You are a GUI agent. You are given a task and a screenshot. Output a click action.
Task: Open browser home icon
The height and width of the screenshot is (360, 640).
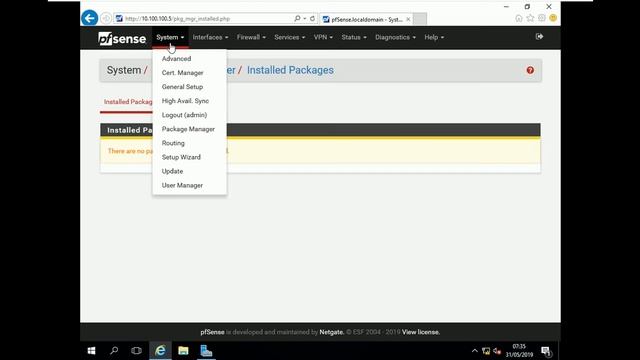point(518,18)
